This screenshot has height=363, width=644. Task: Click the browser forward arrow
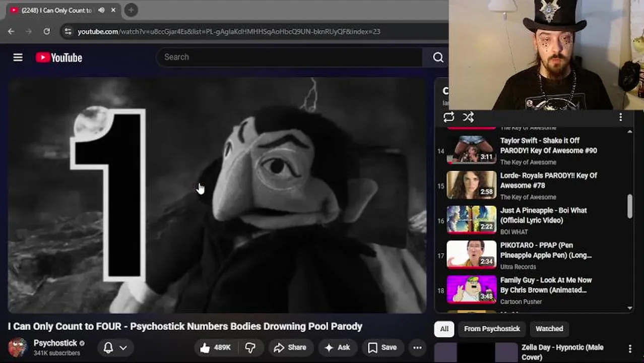29,31
